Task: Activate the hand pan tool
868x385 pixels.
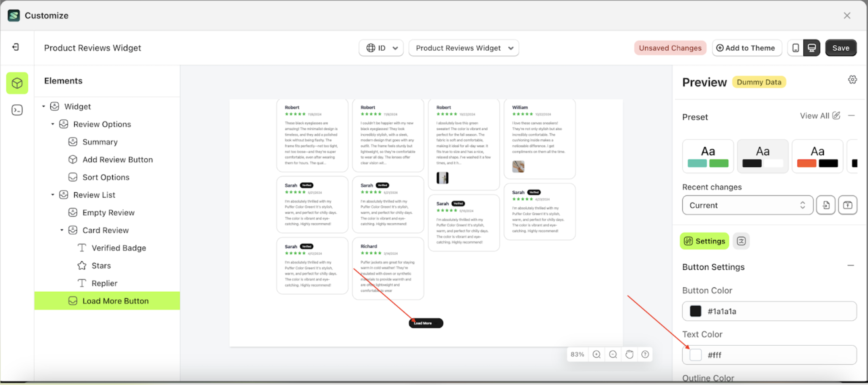Action: (629, 354)
